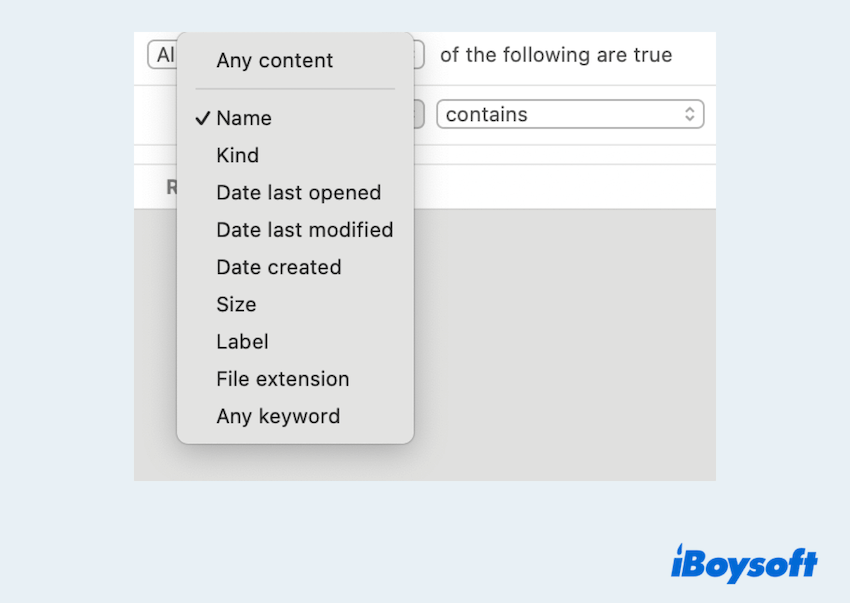Select Date created from the menu
Screen dimensions: 850x603
[278, 268]
